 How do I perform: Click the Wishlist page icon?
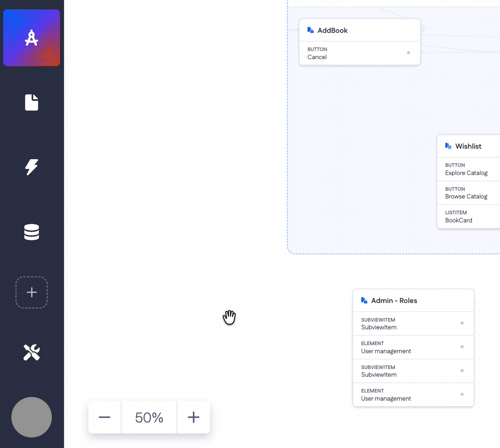pyautogui.click(x=448, y=146)
